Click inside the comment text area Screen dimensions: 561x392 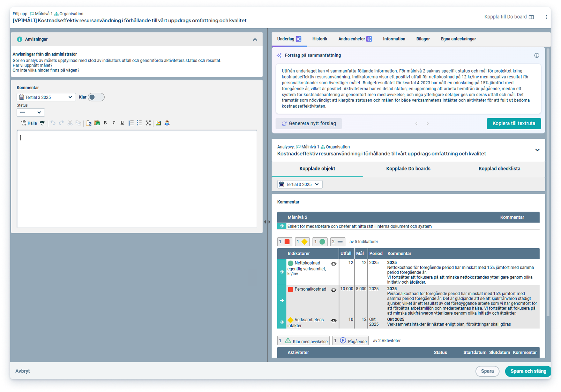[x=137, y=178]
